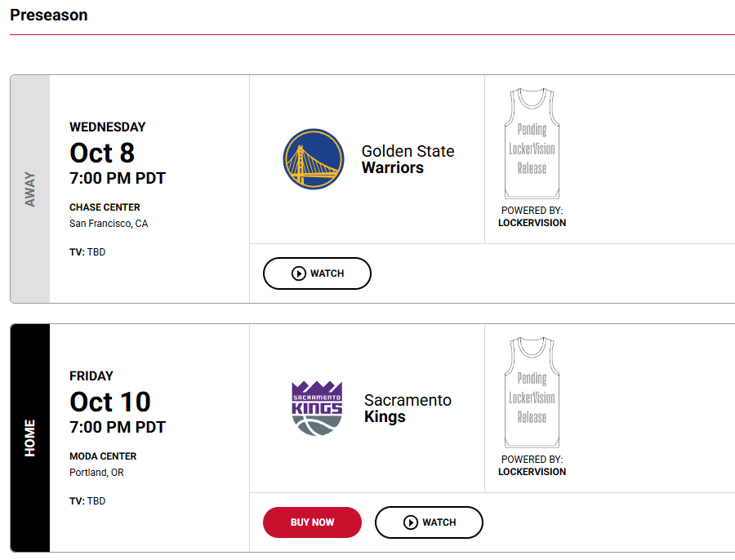Click Powered by LockerVision under Kings jersey
This screenshot has height=560, width=735.
pyautogui.click(x=532, y=465)
